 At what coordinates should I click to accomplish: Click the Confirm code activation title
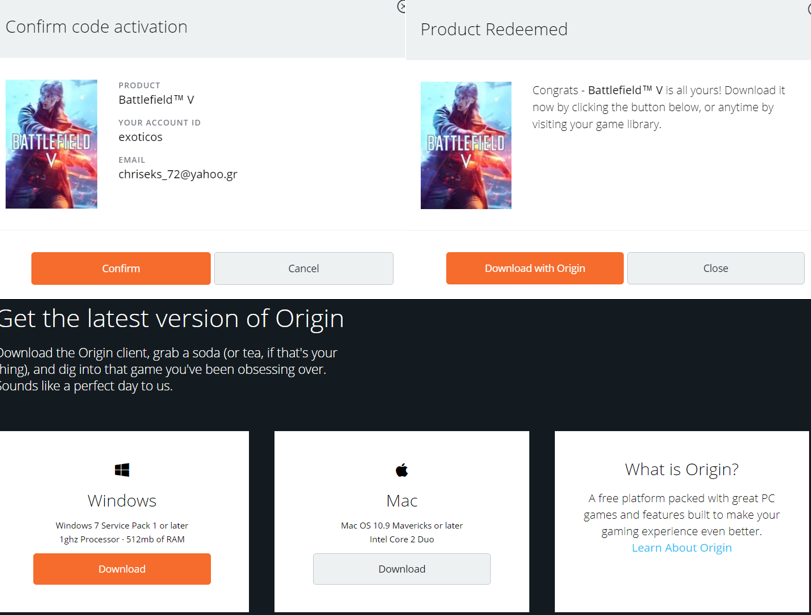(97, 27)
